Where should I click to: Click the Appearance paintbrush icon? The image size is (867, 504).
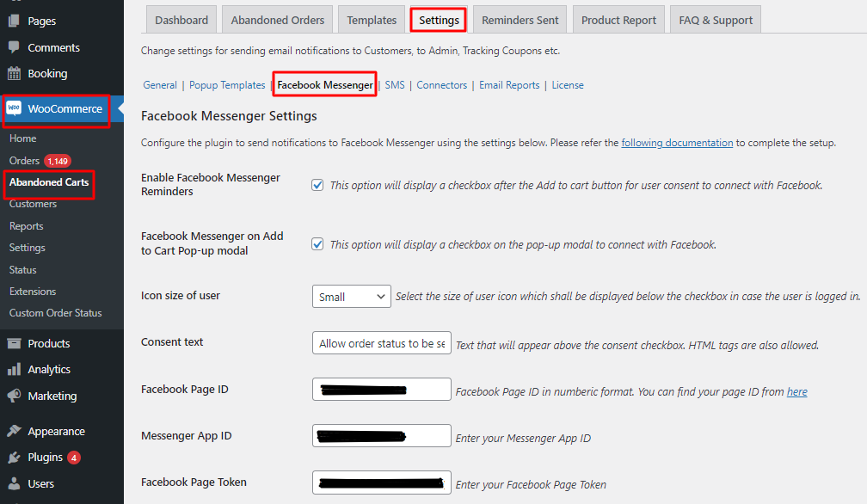[x=15, y=431]
